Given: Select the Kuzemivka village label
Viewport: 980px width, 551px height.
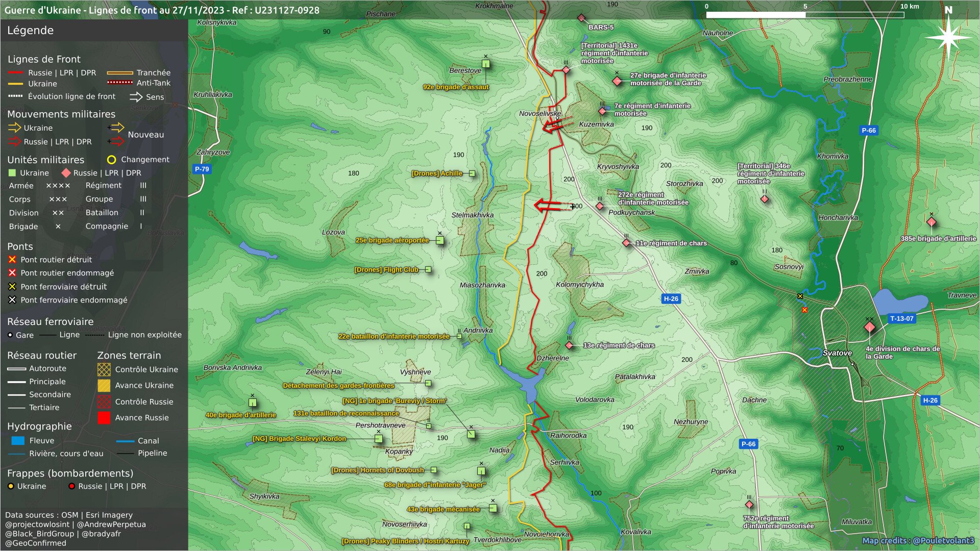Looking at the screenshot, I should 596,124.
